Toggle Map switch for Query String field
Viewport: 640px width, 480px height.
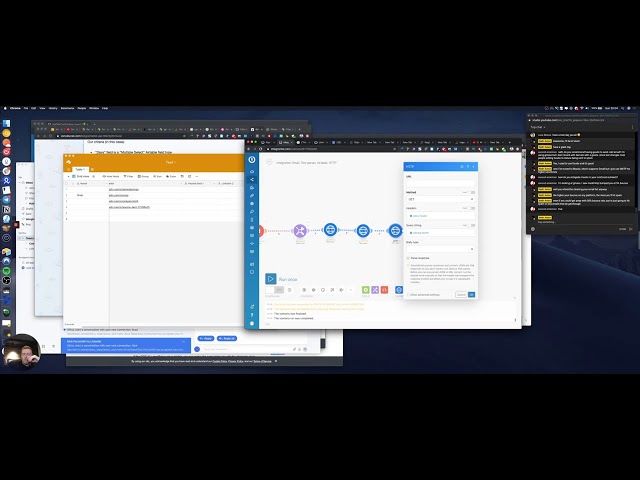click(472, 225)
